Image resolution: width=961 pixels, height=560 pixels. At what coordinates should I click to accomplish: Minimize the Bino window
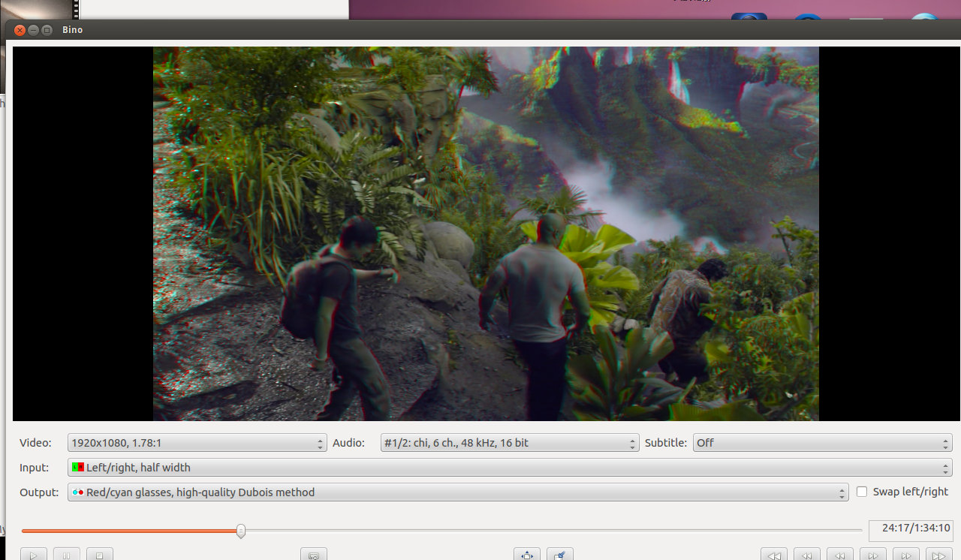pyautogui.click(x=34, y=30)
